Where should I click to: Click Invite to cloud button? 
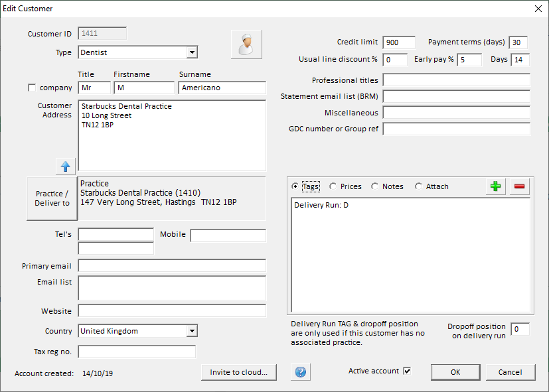point(238,372)
